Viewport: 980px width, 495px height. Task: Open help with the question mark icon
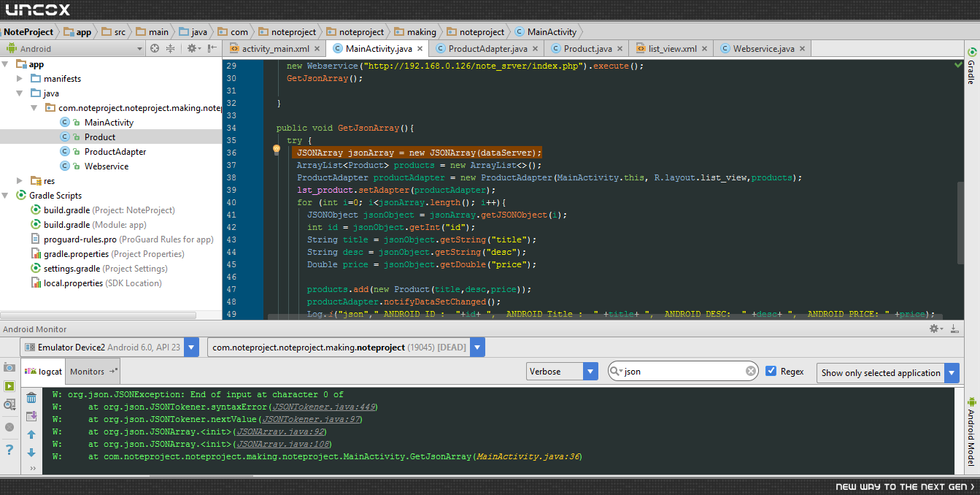pos(9,449)
